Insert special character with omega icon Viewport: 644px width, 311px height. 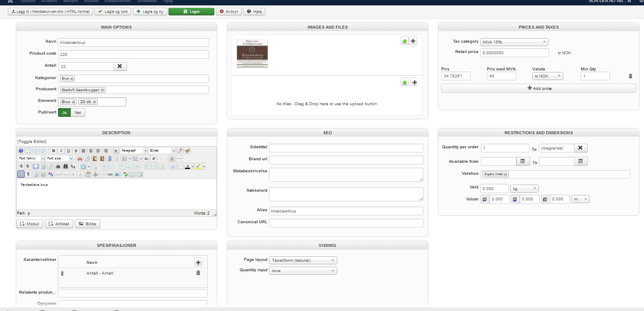click(x=172, y=159)
